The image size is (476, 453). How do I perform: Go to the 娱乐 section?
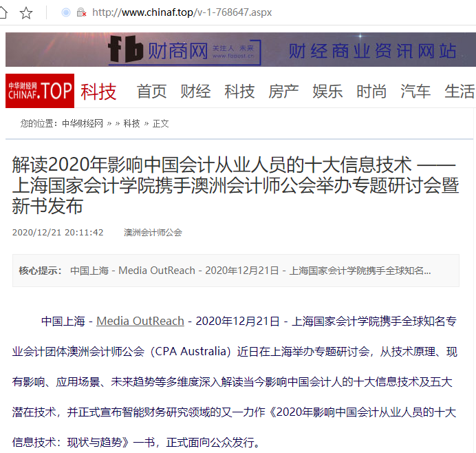327,92
